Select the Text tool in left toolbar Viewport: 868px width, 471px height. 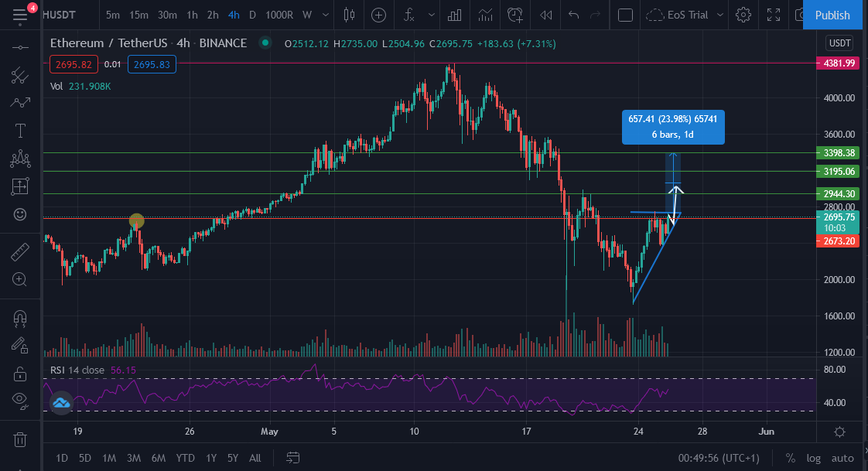pos(20,131)
